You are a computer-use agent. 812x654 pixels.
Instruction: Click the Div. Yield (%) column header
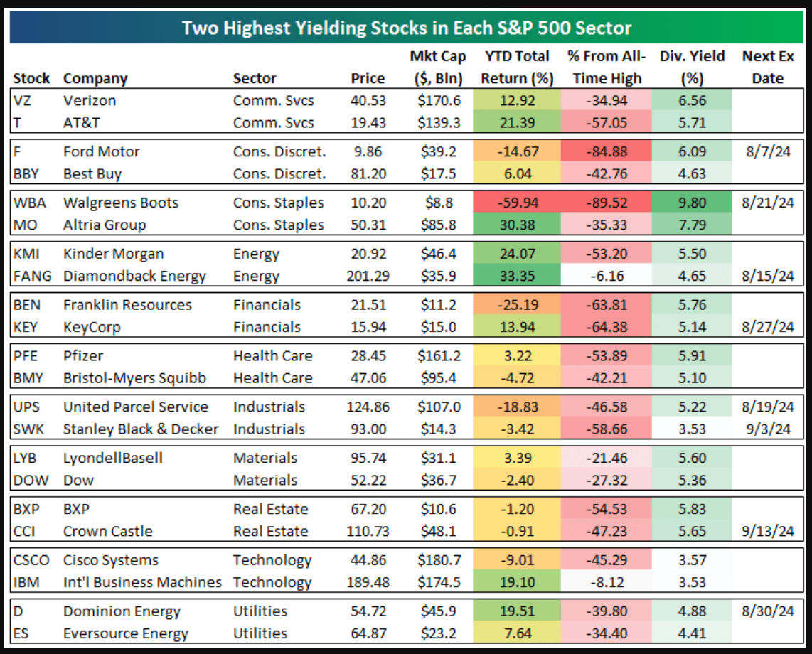click(692, 67)
